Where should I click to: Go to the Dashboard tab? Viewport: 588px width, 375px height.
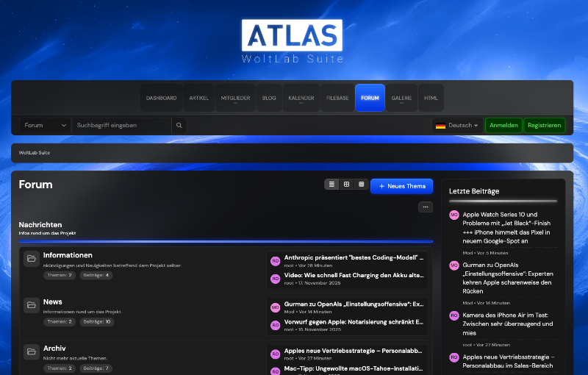tap(161, 98)
